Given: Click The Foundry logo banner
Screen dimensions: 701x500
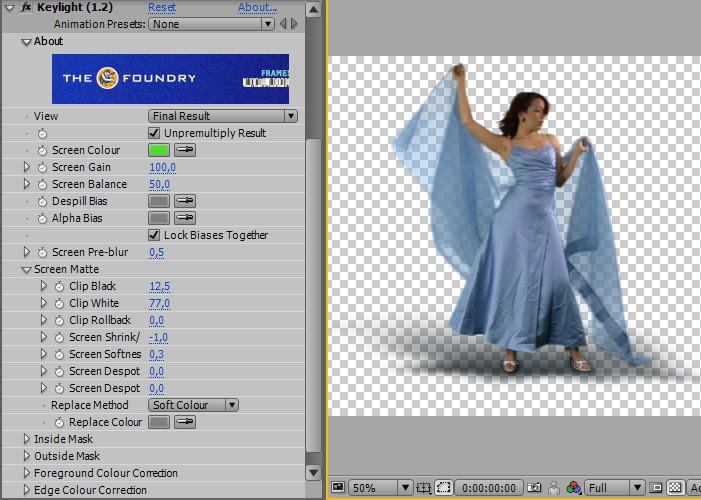Looking at the screenshot, I should pos(170,79).
